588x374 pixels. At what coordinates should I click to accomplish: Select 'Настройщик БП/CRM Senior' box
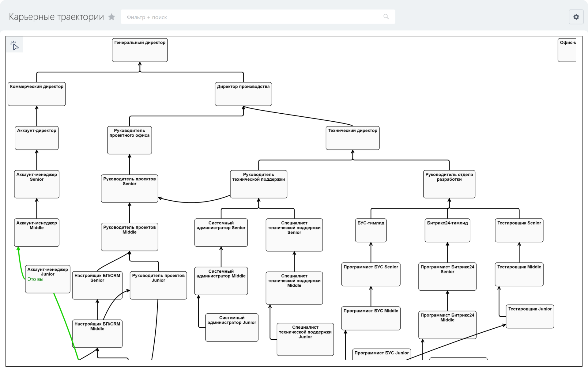(x=97, y=285)
